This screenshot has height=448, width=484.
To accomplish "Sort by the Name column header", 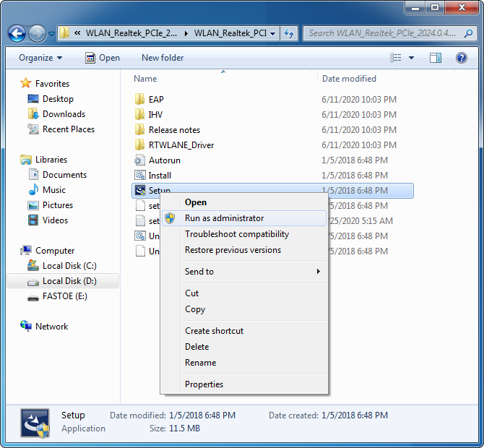I will 145,79.
